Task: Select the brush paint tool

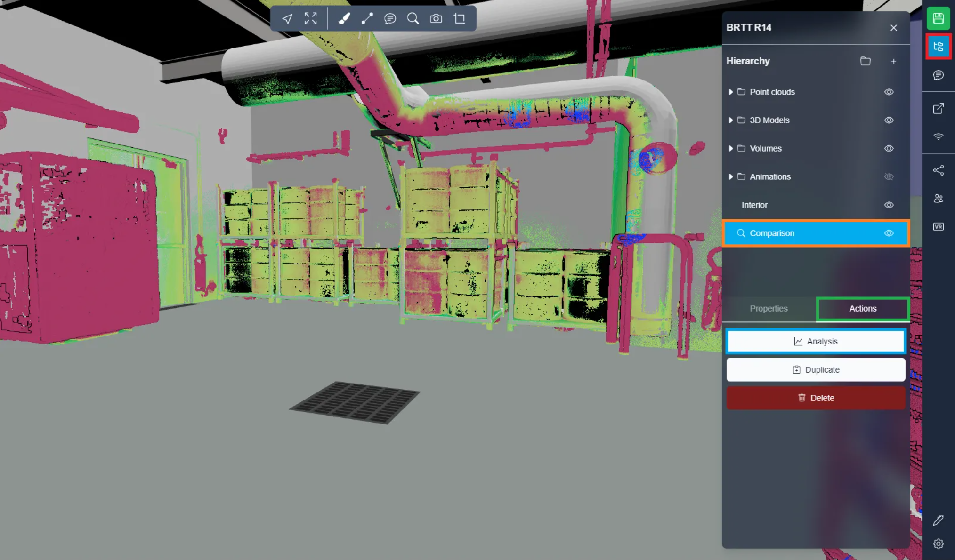Action: tap(344, 19)
